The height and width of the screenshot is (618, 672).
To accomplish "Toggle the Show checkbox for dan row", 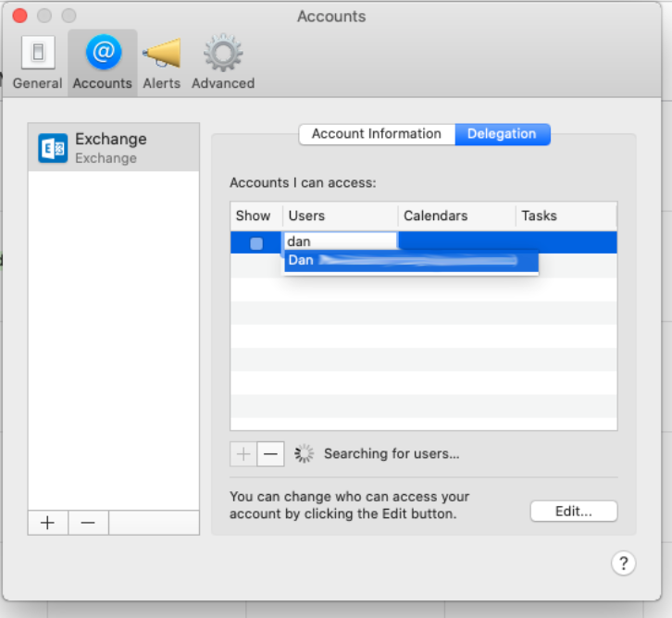I will click(x=256, y=243).
